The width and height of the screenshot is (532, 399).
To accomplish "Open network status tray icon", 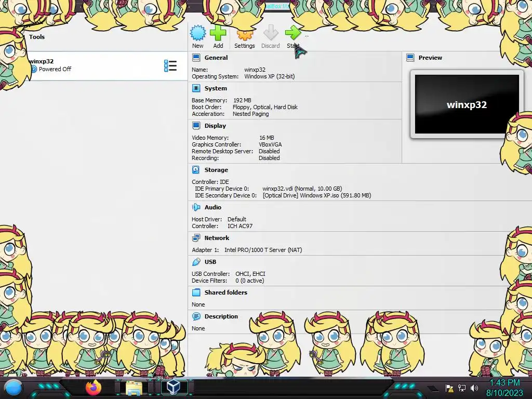I will click(x=462, y=388).
